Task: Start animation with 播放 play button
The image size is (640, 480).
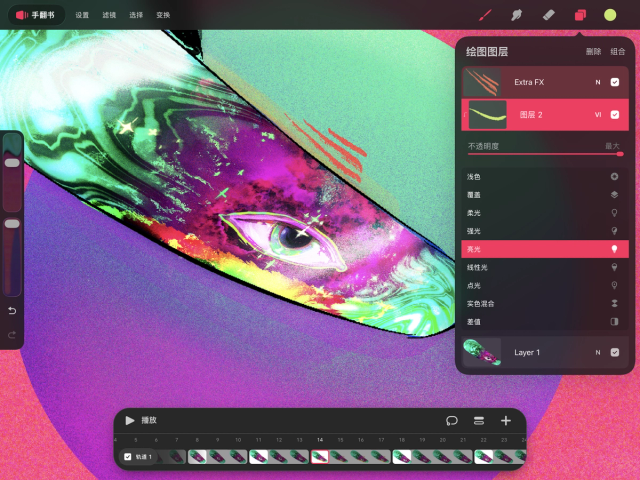Action: click(x=130, y=420)
